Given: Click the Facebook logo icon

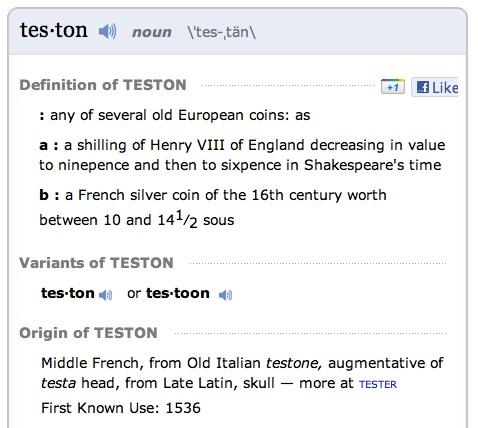Looking at the screenshot, I should coord(423,88).
